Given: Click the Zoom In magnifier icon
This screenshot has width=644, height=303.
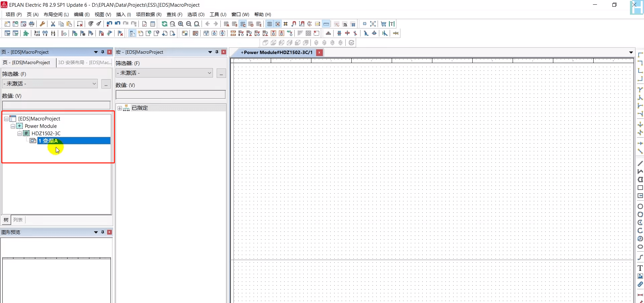Looking at the screenshot, I should coord(181,24).
